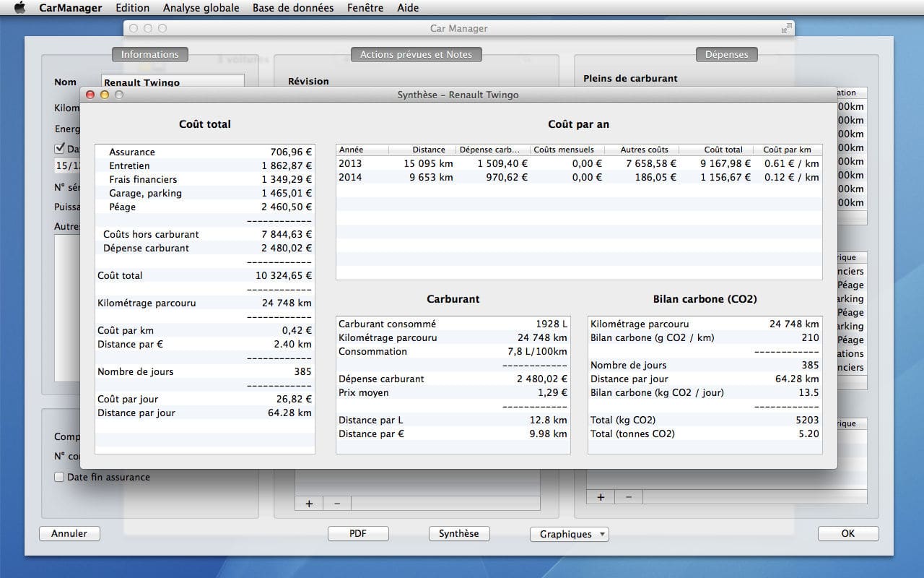Click the Coût par km column header

tap(789, 150)
